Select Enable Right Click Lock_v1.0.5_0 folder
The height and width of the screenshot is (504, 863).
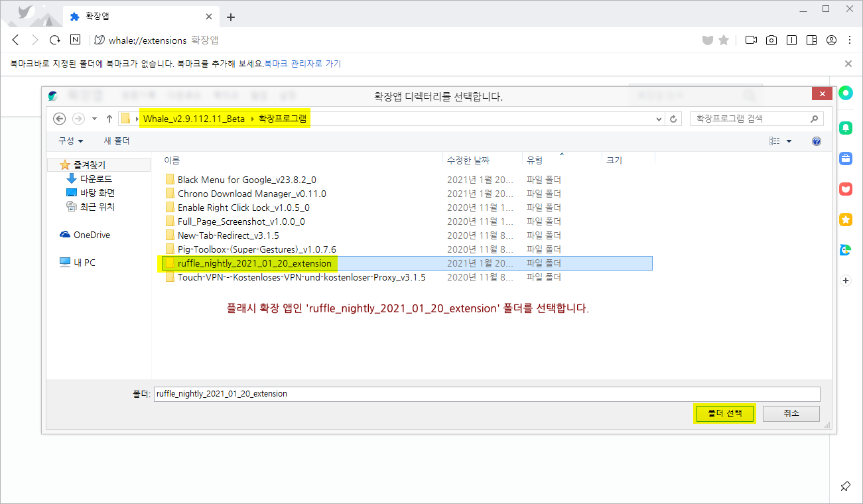pyautogui.click(x=237, y=208)
